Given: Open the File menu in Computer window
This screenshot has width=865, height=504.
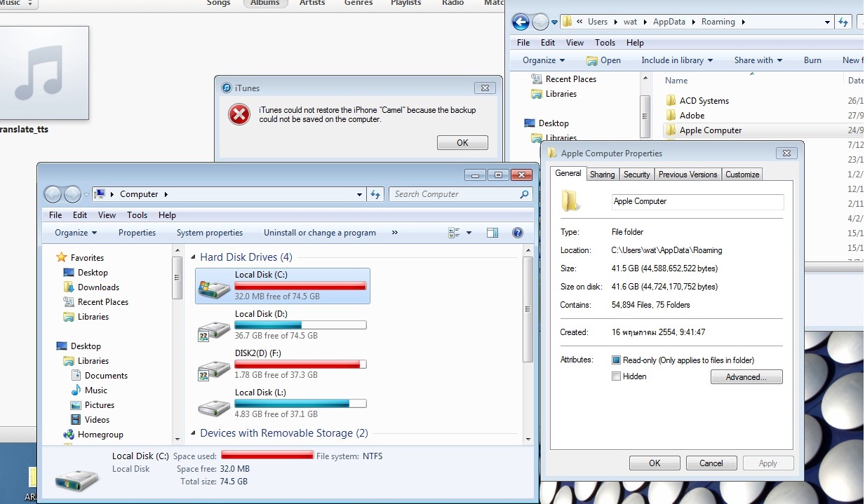Looking at the screenshot, I should tap(55, 215).
